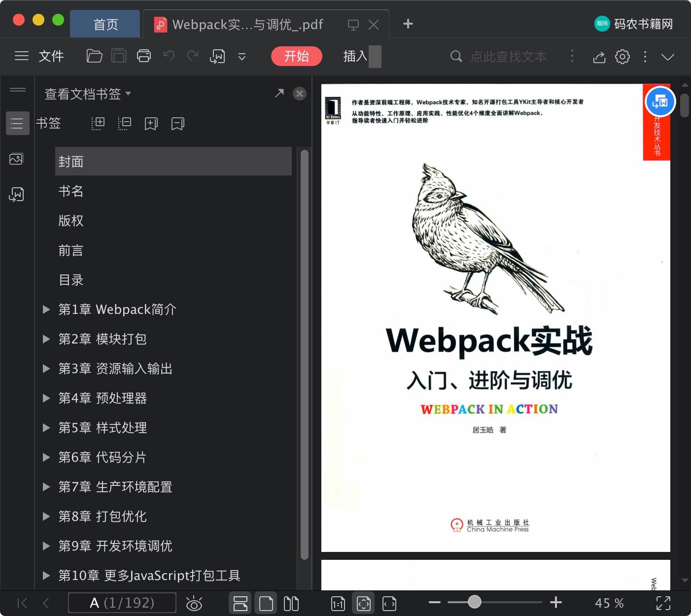Pop out the bookmark panel with the arrow icon
The height and width of the screenshot is (616, 691).
(x=279, y=93)
